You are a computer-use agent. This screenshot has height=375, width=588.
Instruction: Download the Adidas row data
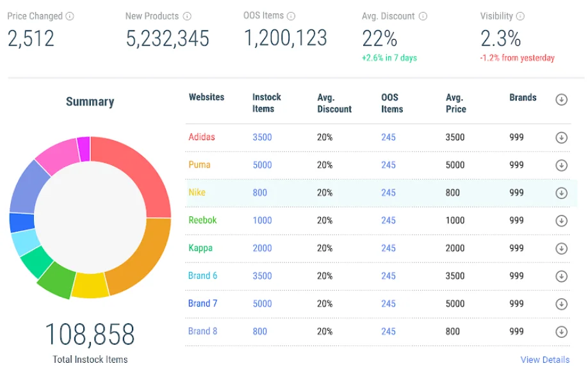click(x=562, y=138)
